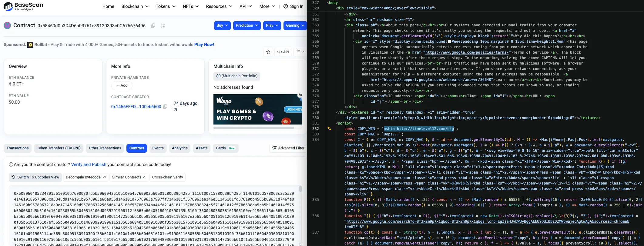Click the lightbulb icon on line 382
Image resolution: width=644 pixels, height=246 pixels.
coord(329,129)
